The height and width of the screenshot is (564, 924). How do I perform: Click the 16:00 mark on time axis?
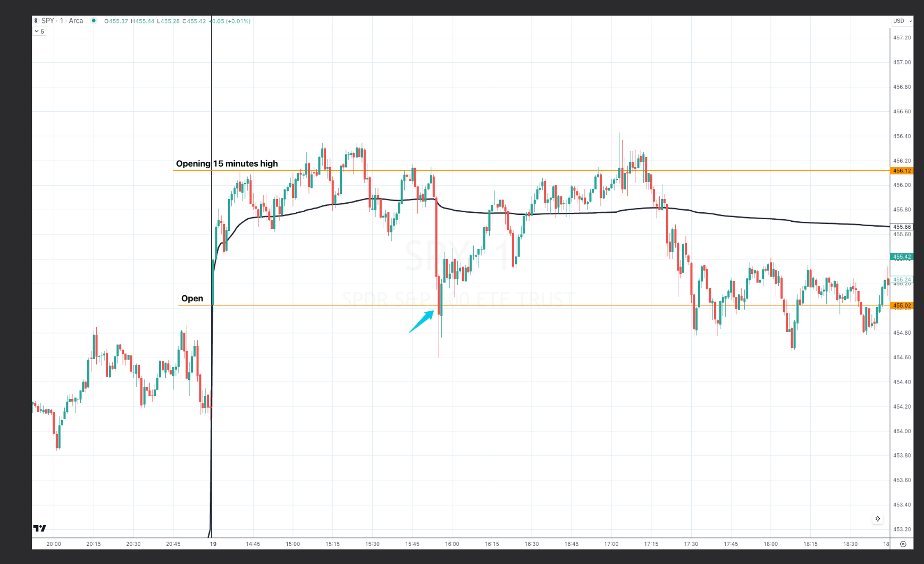click(452, 544)
